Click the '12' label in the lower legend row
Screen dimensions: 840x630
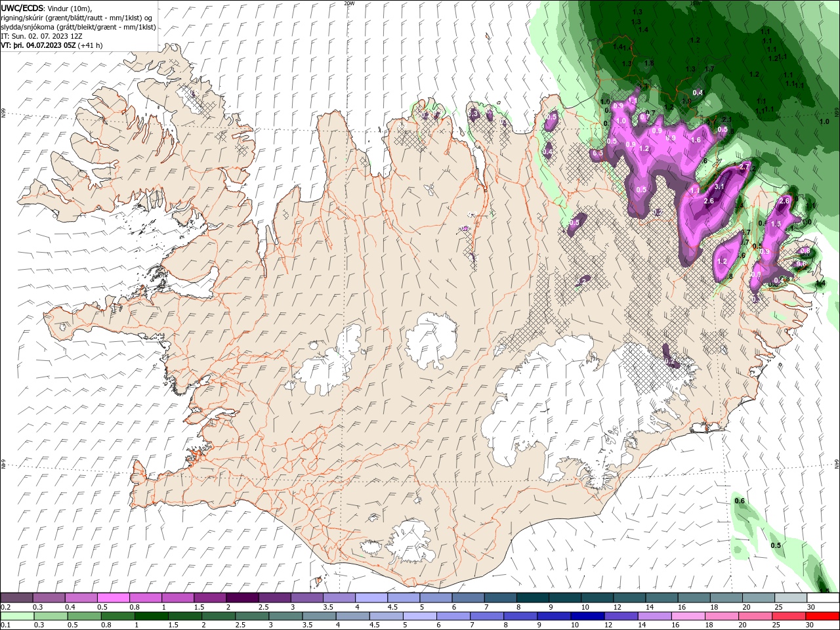click(608, 625)
